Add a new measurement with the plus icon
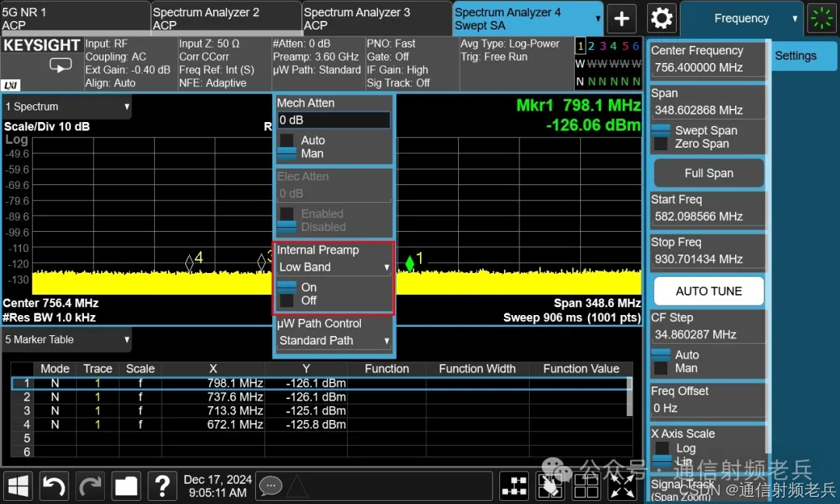 point(622,18)
